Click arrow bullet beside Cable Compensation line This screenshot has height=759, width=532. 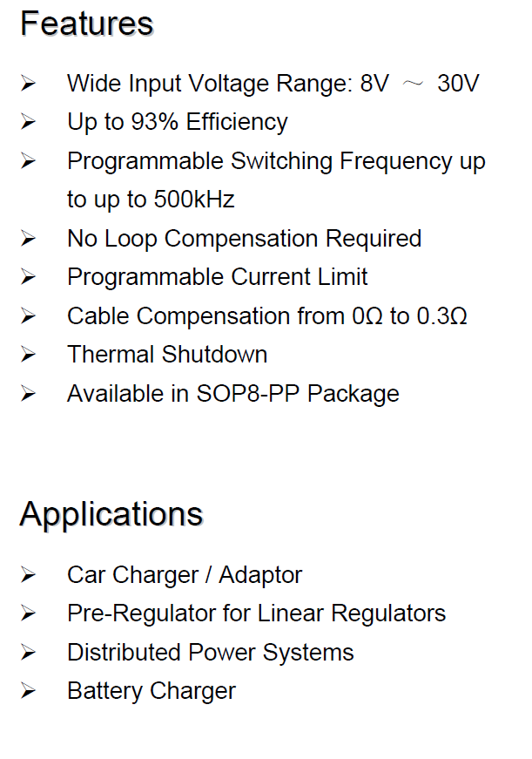28,316
